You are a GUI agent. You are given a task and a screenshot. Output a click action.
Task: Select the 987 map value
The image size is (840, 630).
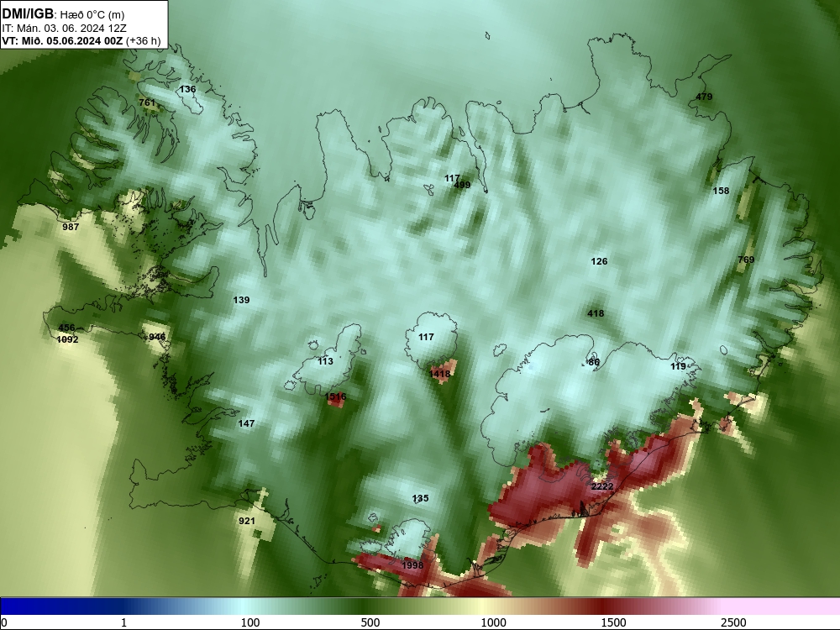[x=71, y=227]
